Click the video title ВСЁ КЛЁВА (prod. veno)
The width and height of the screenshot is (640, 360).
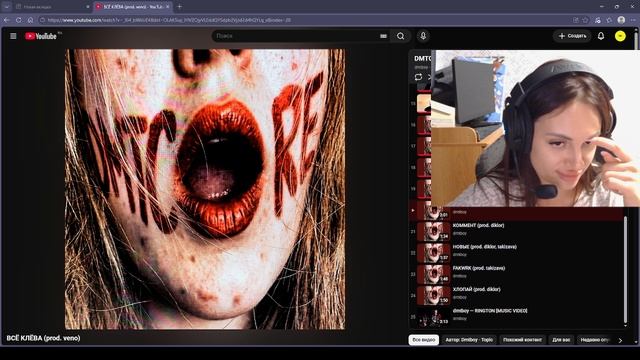pyautogui.click(x=43, y=338)
